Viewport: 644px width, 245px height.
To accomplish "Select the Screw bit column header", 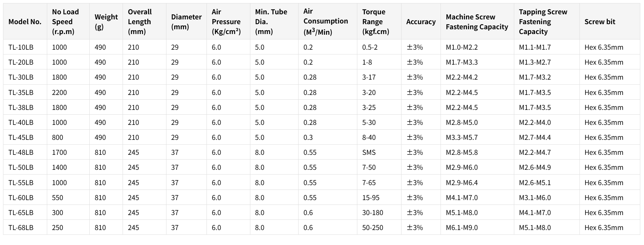I will coord(600,22).
